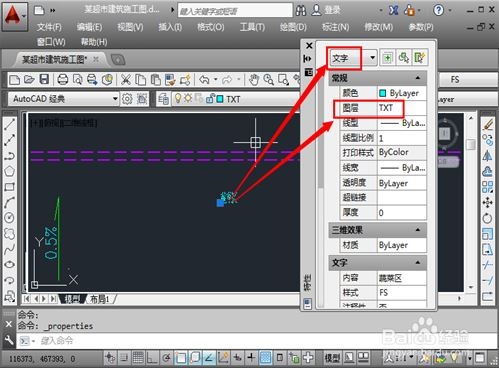Image resolution: width=499 pixels, height=368 pixels.
Task: Click the binoculars search icon
Action: [x=301, y=11]
